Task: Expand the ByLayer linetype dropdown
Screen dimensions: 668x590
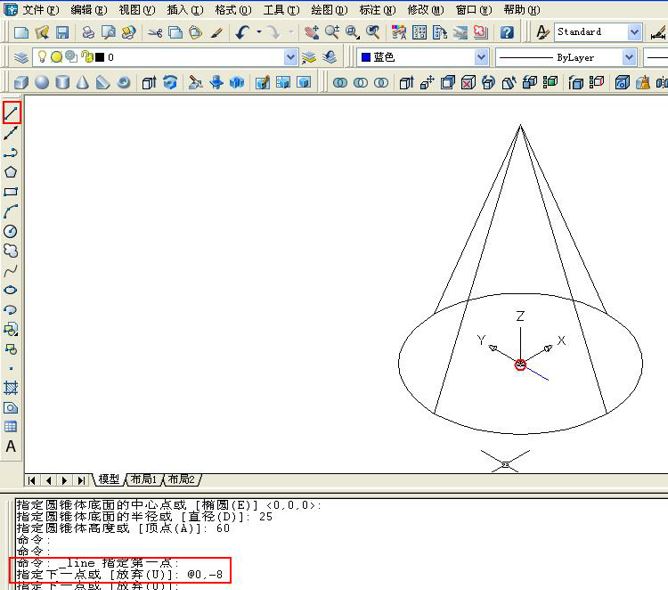Action: tap(629, 57)
